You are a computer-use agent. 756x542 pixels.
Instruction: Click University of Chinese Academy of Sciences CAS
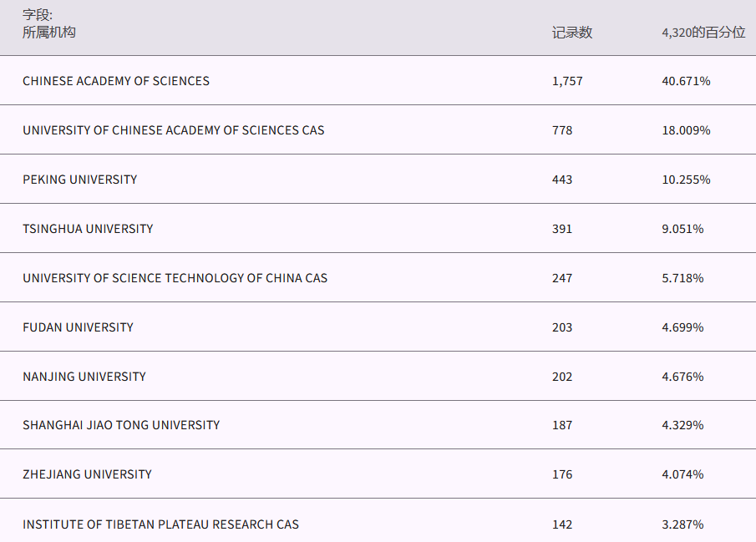pos(174,130)
